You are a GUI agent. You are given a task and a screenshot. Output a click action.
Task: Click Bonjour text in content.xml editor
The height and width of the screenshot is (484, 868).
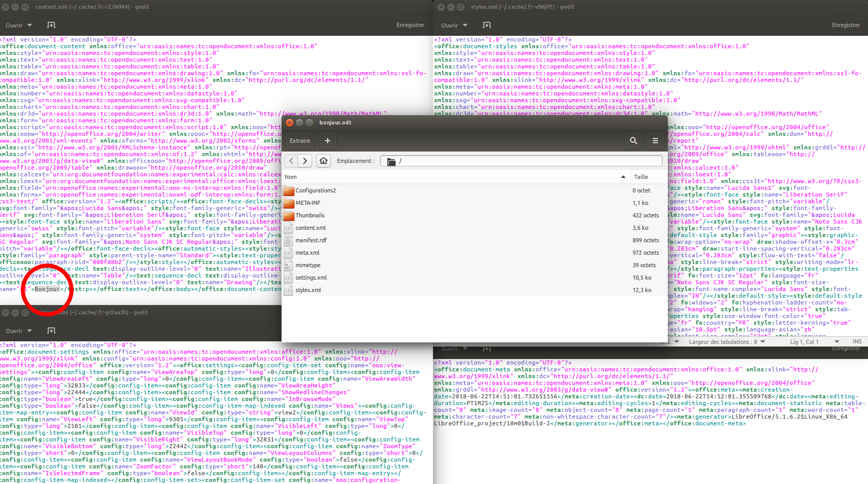[x=47, y=289]
